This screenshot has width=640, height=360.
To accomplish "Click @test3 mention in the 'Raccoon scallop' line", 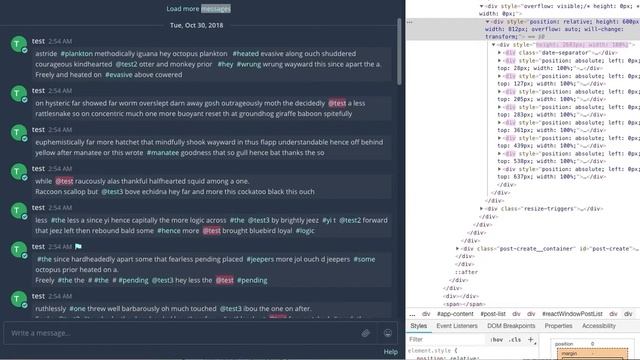I will click(112, 191).
